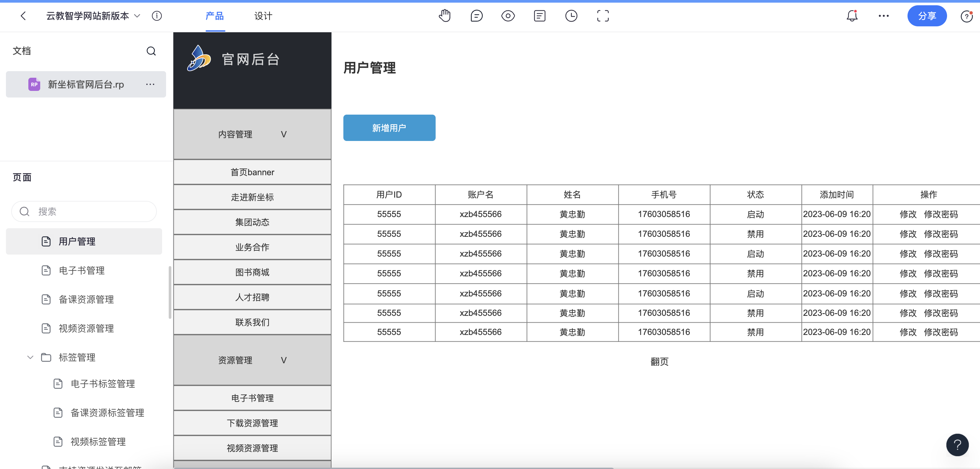Viewport: 980px width, 469px height.
Task: Open the version history clock icon
Action: 571,16
